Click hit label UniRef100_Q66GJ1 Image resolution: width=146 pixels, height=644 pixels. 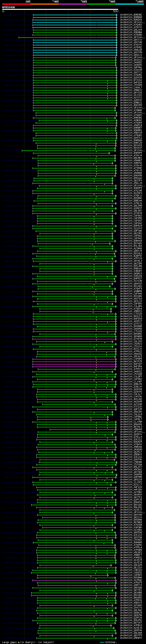131,55
